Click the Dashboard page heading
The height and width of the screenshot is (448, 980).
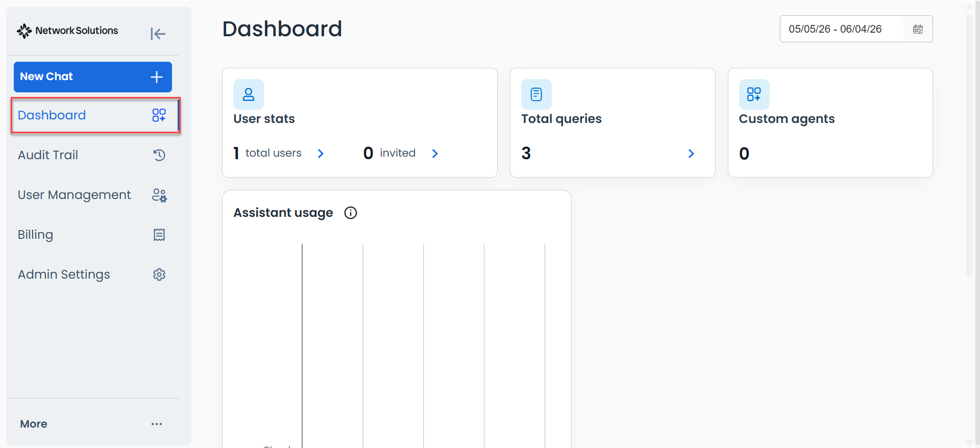pos(282,29)
